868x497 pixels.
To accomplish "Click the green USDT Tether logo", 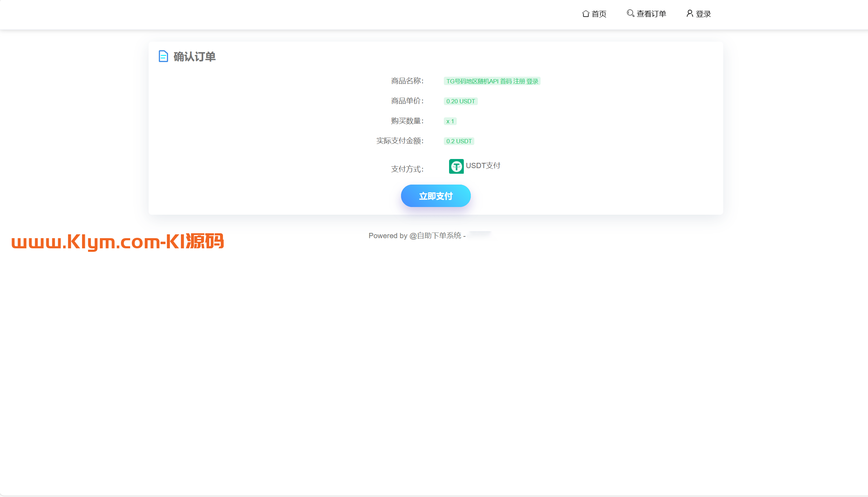I will pyautogui.click(x=456, y=166).
